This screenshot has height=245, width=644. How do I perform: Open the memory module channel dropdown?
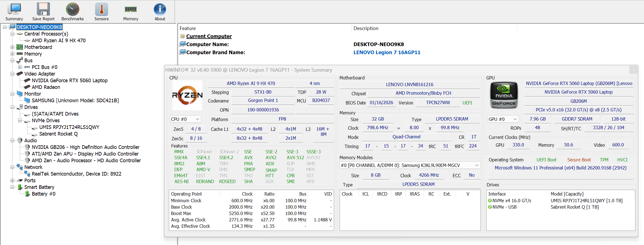410,165
